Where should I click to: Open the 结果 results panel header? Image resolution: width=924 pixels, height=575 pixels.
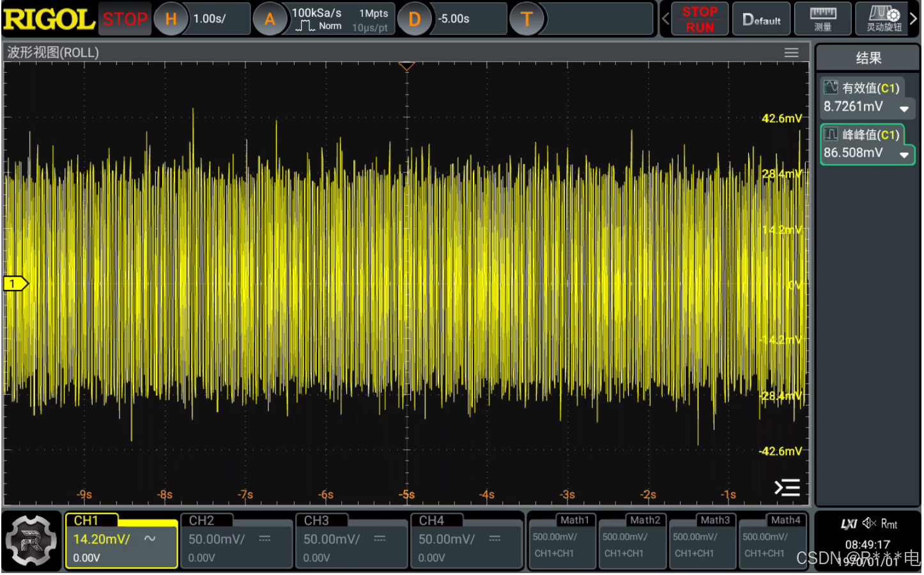[x=868, y=58]
